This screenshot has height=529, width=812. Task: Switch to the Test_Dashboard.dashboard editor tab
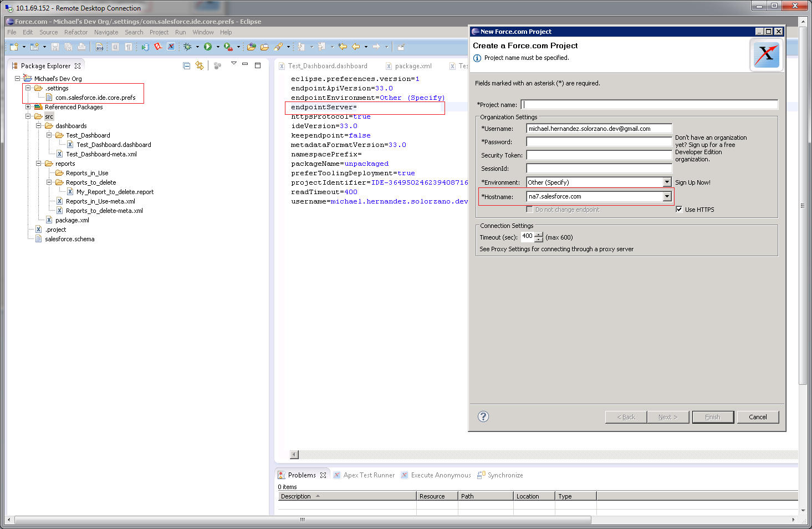pos(323,66)
